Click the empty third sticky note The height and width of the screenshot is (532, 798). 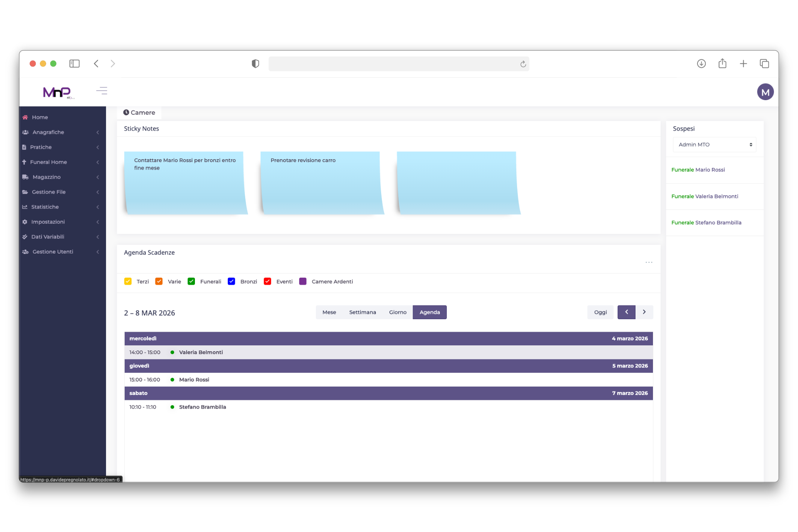click(456, 183)
